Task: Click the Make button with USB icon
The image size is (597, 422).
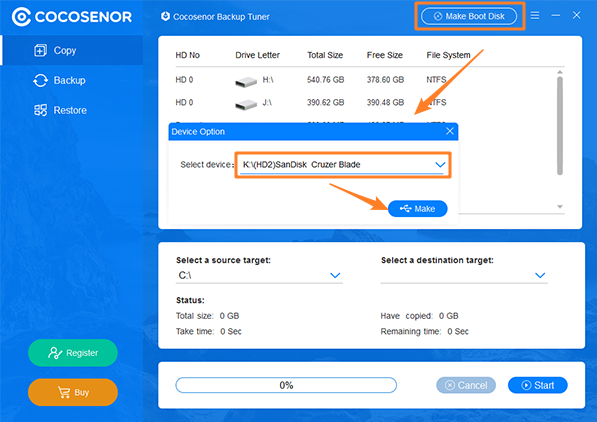Action: pyautogui.click(x=418, y=209)
